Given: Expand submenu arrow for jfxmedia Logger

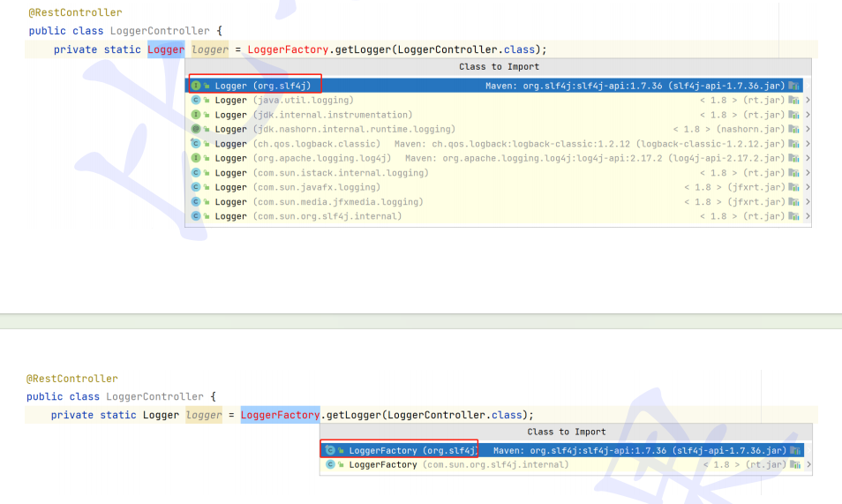Looking at the screenshot, I should click(x=807, y=201).
